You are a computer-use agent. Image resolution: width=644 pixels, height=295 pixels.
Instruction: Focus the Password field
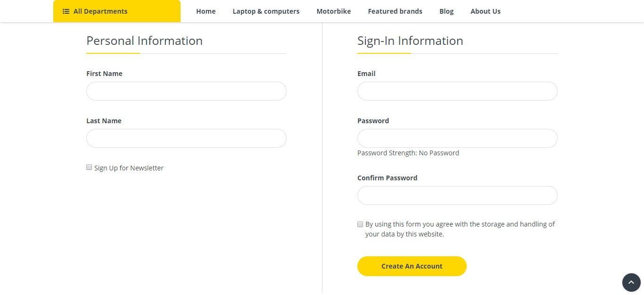point(457,138)
